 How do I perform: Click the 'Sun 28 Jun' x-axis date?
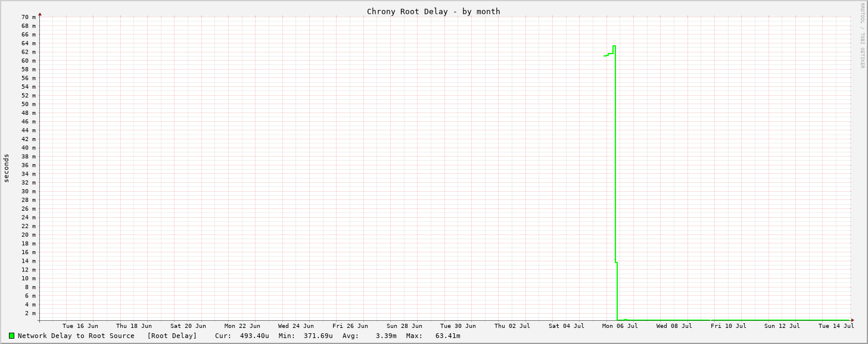405,326
